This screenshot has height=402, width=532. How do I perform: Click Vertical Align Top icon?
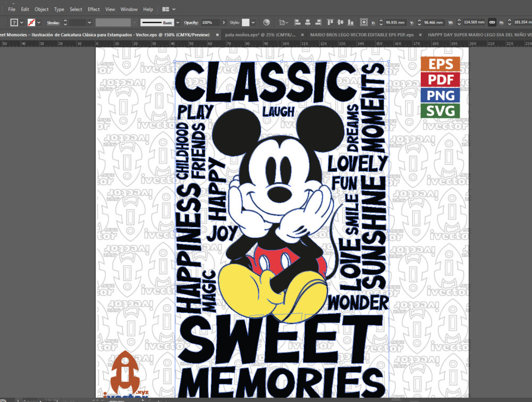[x=330, y=22]
